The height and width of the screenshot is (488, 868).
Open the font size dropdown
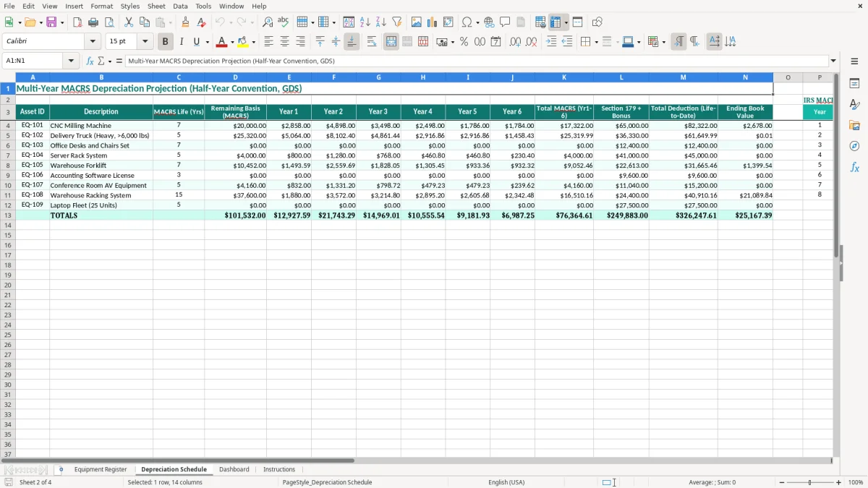point(145,42)
